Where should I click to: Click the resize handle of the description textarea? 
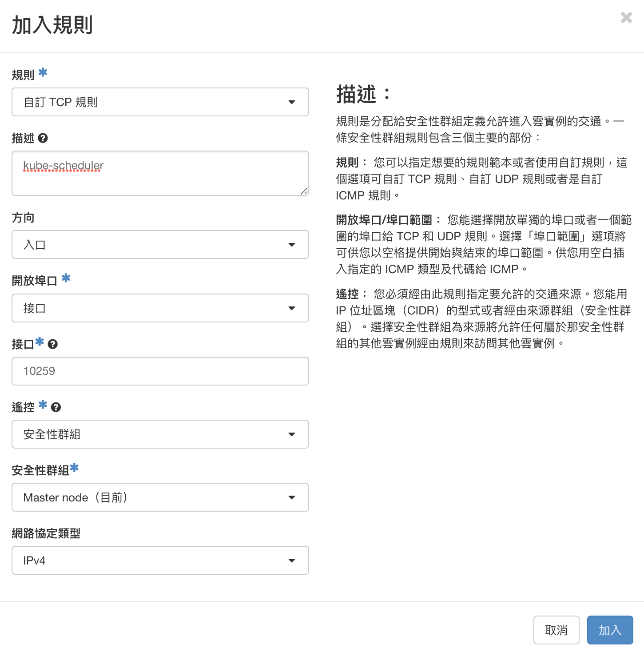(x=304, y=191)
